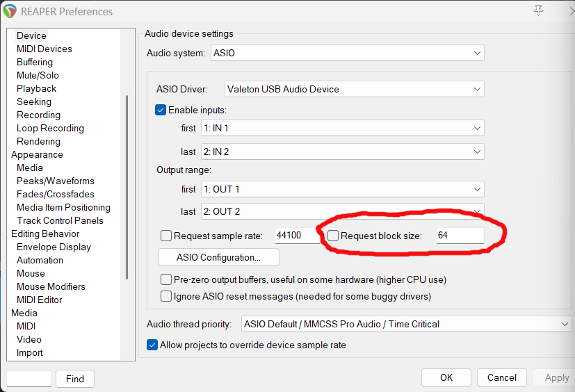
Task: Select Media category above the MIDI row
Action: point(24,313)
